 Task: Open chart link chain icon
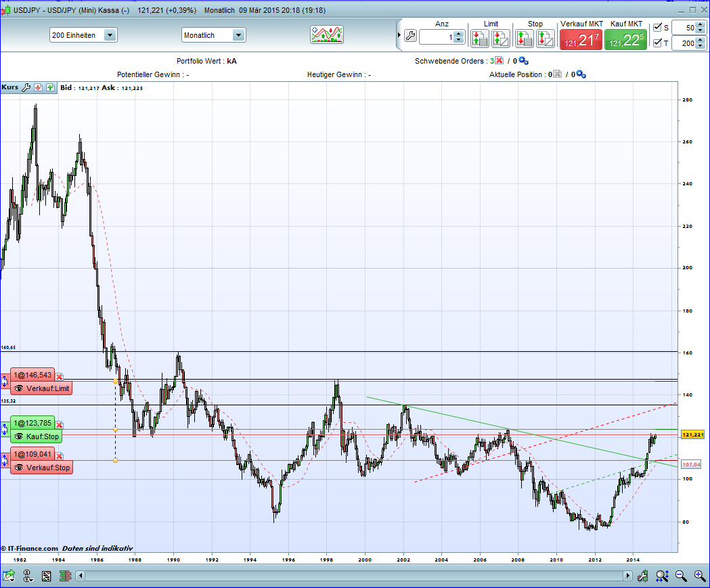pos(28,576)
